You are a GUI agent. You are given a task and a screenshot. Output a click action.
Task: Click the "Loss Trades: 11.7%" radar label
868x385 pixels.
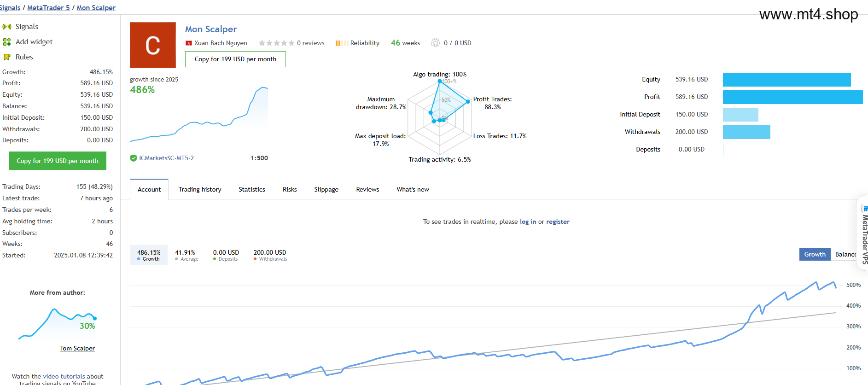point(500,136)
